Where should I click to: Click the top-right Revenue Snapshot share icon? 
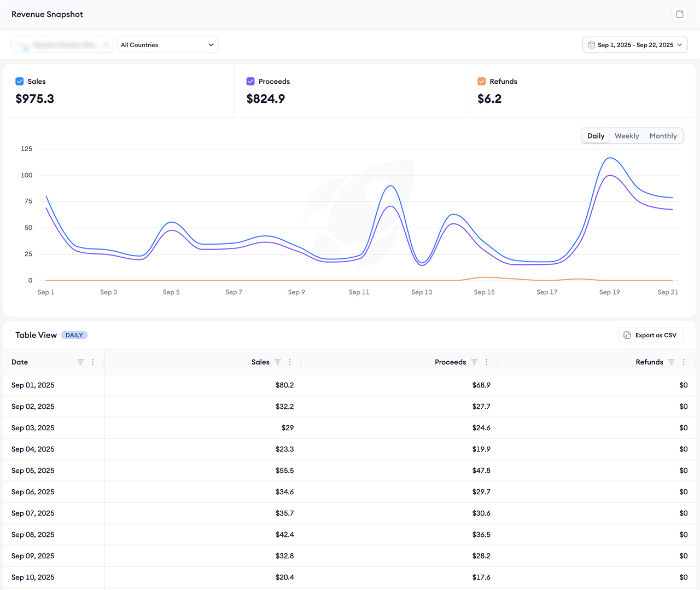click(x=679, y=14)
